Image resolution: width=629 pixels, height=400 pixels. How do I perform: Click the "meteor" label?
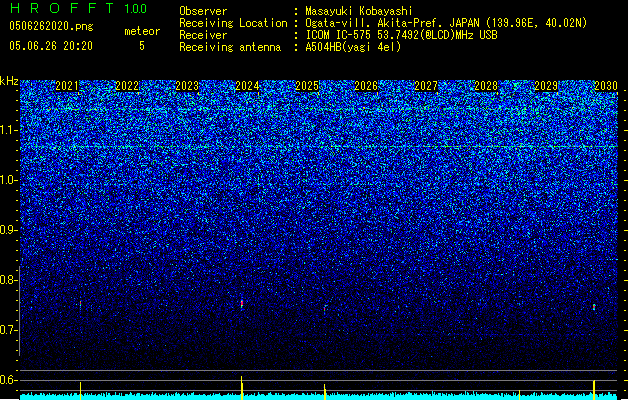[x=142, y=31]
